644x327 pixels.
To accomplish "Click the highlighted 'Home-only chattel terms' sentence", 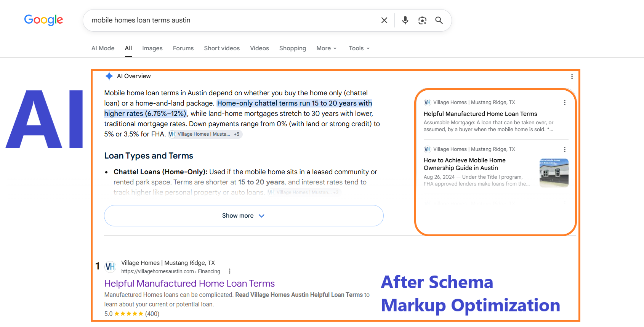I will point(238,108).
